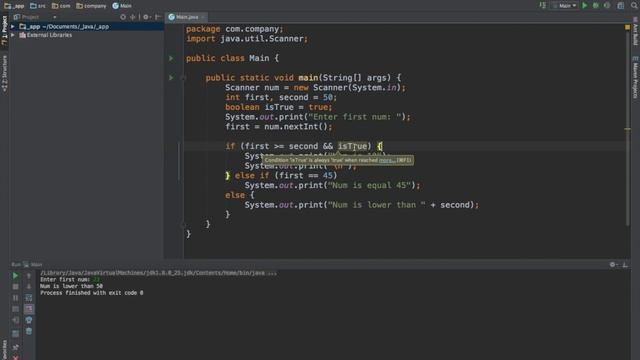Open the Ant Build side panel
Screen dimensions: 640x360
pyautogui.click(x=636, y=31)
